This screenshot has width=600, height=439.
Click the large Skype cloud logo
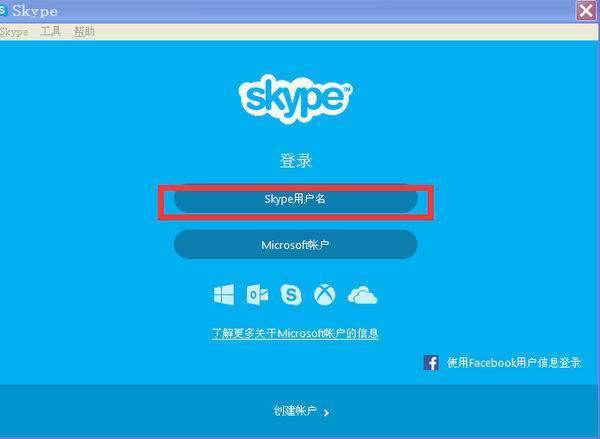tap(295, 100)
